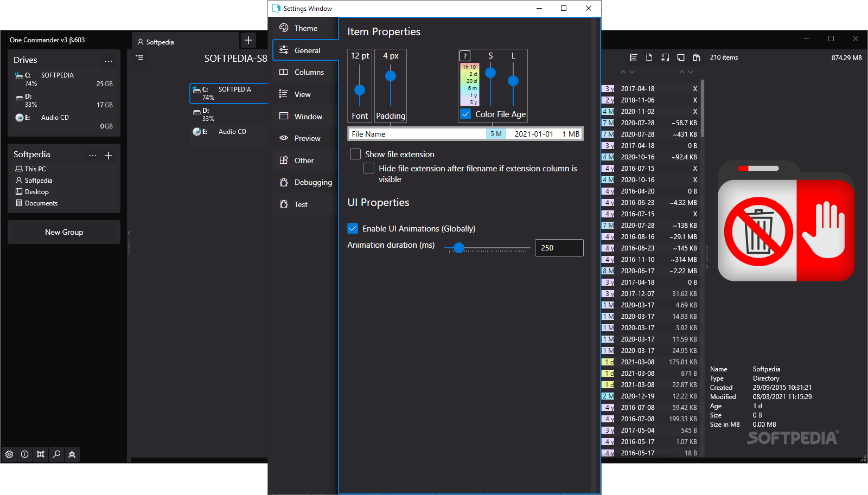Screen dimensions: 868x495
Task: Toggle Enable UI Animations (Globally) checkbox
Action: click(x=353, y=228)
